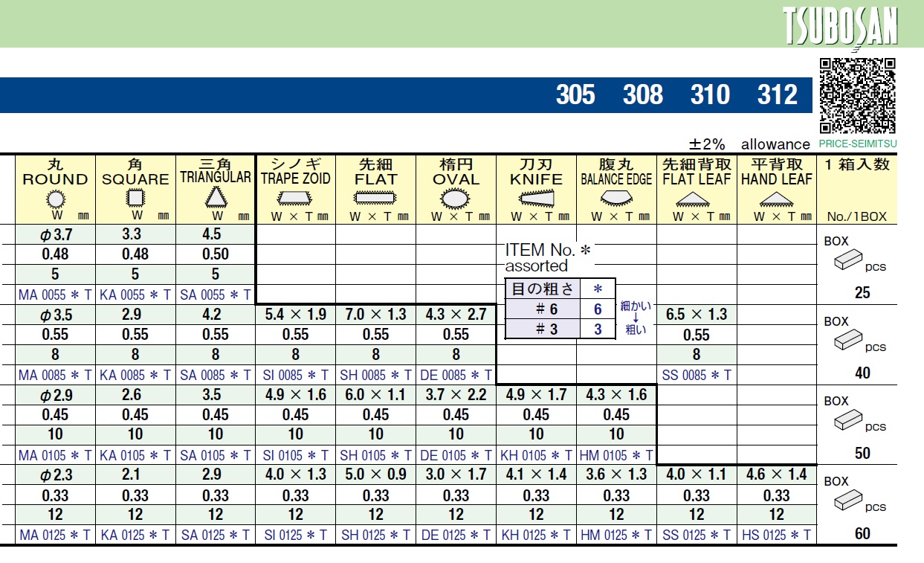Image resolution: width=924 pixels, height=563 pixels.
Task: Click the 5.0 × 0.9 dimension cell
Action: (376, 474)
